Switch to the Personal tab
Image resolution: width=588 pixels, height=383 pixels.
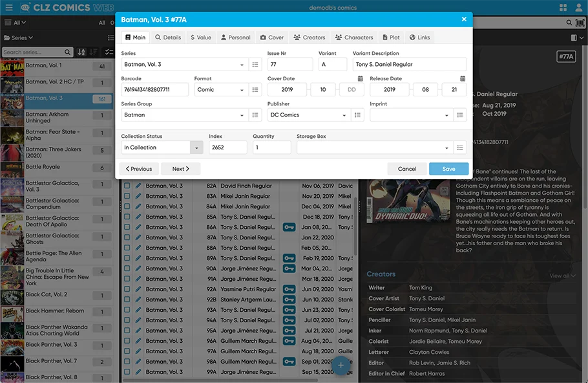point(235,38)
